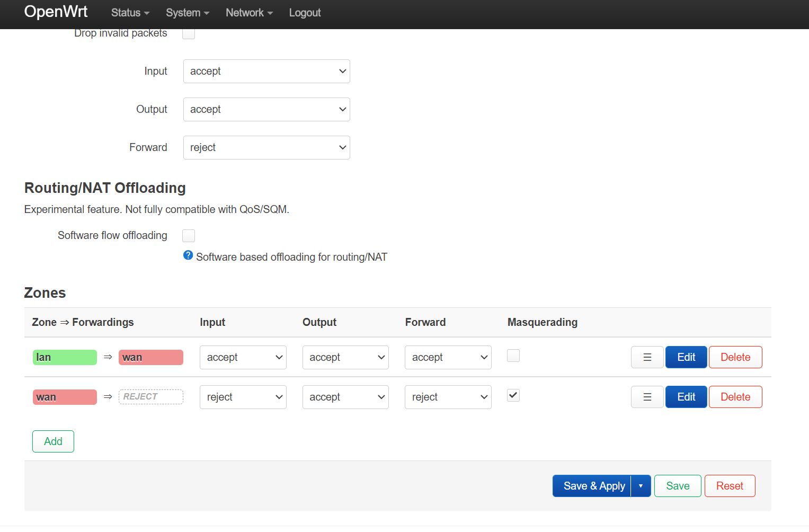Open the Status menu
809x532 pixels.
pos(130,13)
